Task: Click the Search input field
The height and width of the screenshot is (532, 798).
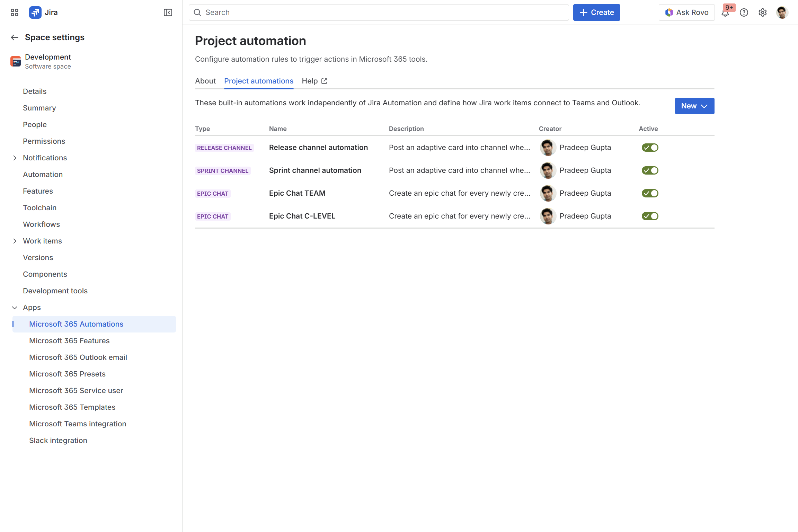Action: 379,12
